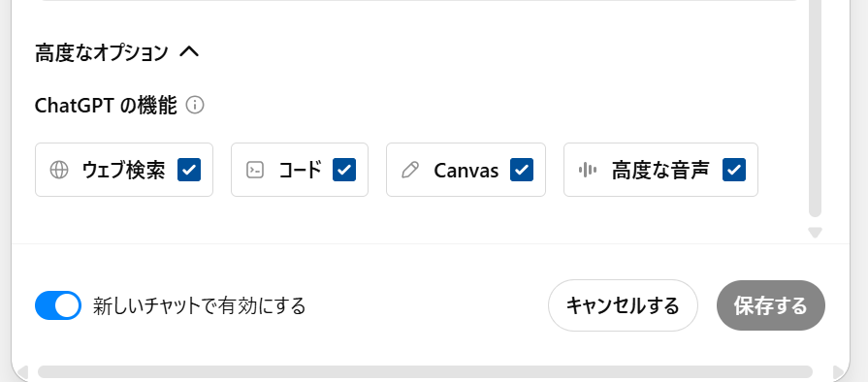Click the 保存する button
This screenshot has height=382, width=868.
click(771, 305)
